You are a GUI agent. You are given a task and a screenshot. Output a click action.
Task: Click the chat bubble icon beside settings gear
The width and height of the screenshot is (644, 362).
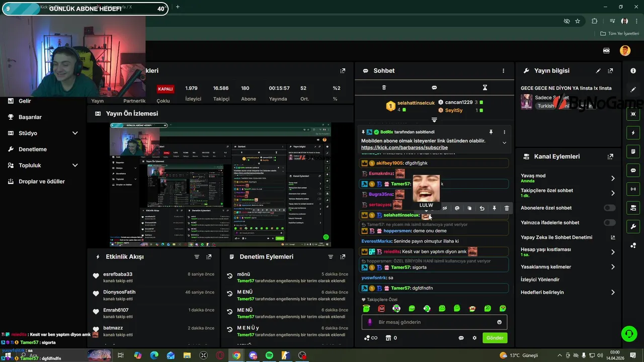(461, 338)
